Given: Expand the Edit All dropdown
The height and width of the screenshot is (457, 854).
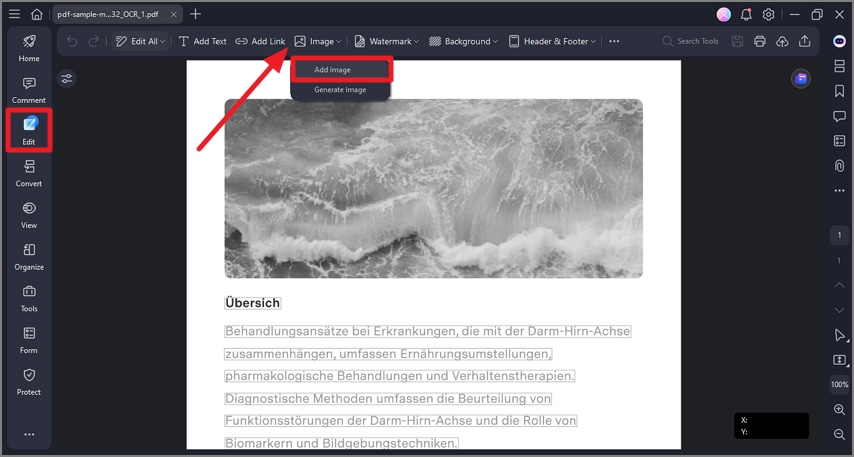Looking at the screenshot, I should click(x=140, y=41).
